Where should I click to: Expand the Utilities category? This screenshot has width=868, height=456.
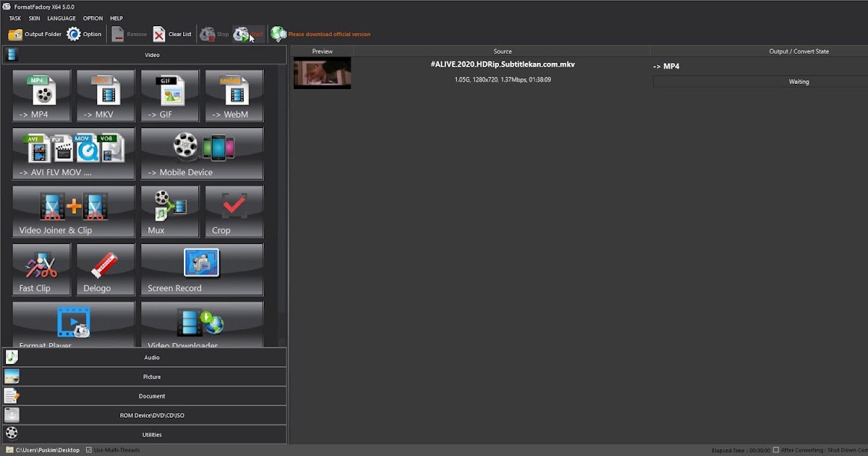coord(144,434)
